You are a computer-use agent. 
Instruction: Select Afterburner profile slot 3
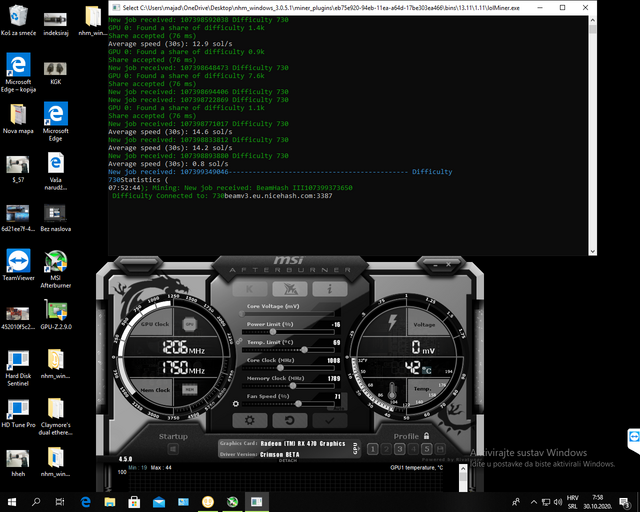(x=400, y=449)
